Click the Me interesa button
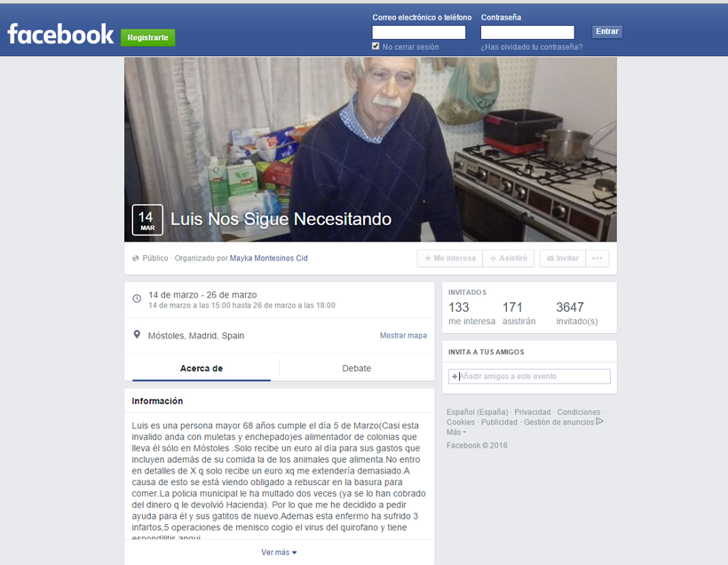The height and width of the screenshot is (565, 728). click(450, 259)
